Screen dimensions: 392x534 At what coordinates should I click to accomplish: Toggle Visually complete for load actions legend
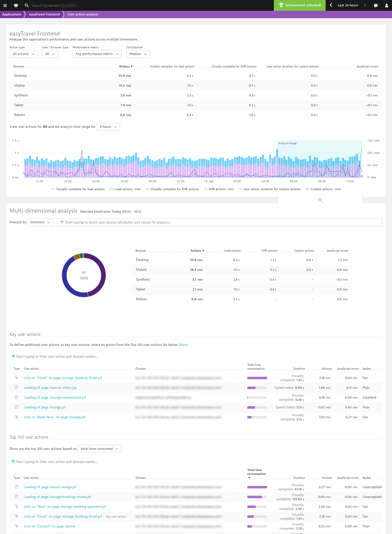coord(78,189)
